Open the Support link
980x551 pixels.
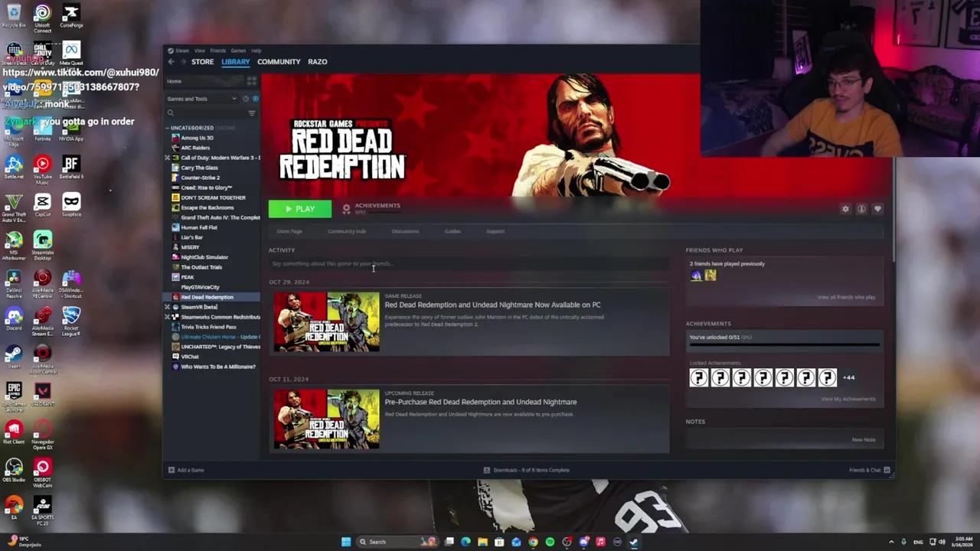495,231
